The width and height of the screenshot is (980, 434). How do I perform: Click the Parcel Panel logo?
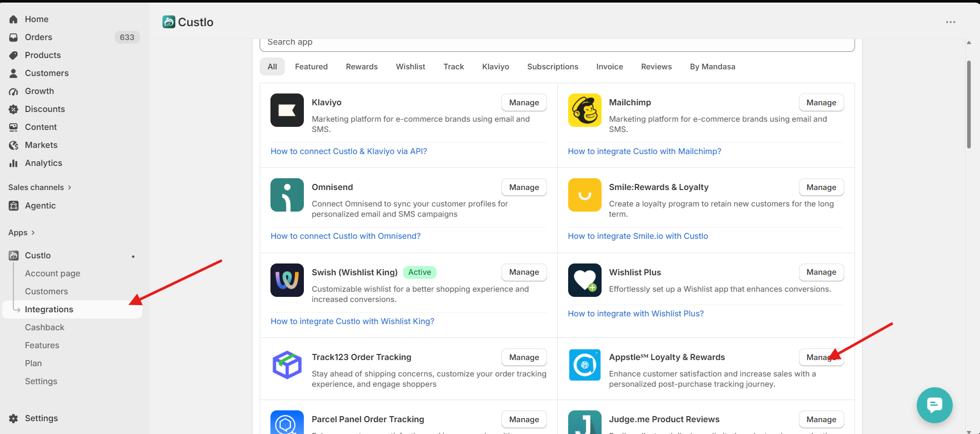[287, 422]
